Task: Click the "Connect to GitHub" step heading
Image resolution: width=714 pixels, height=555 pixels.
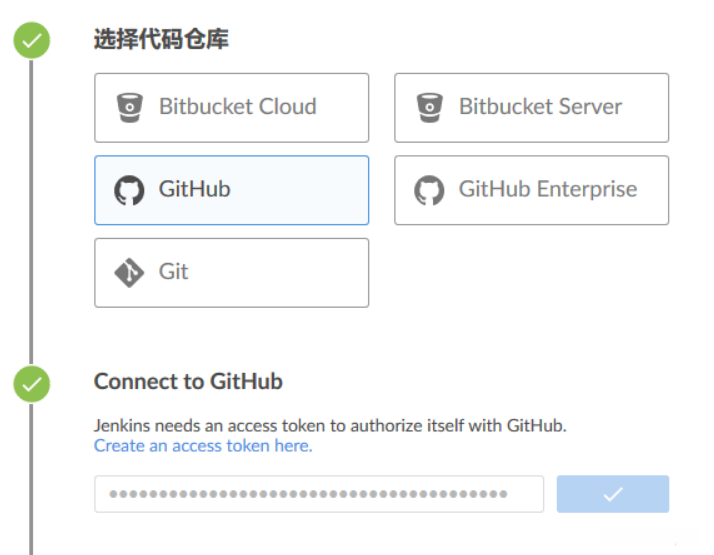Action: point(188,381)
